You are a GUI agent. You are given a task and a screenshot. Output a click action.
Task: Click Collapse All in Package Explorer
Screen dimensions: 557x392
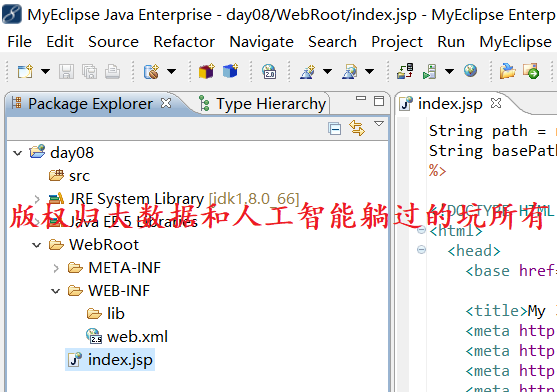point(335,129)
